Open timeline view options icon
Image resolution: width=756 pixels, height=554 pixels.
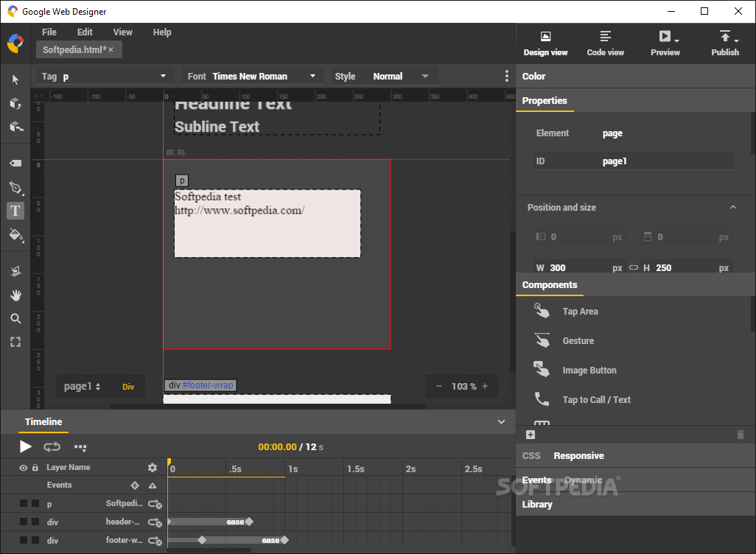[80, 447]
